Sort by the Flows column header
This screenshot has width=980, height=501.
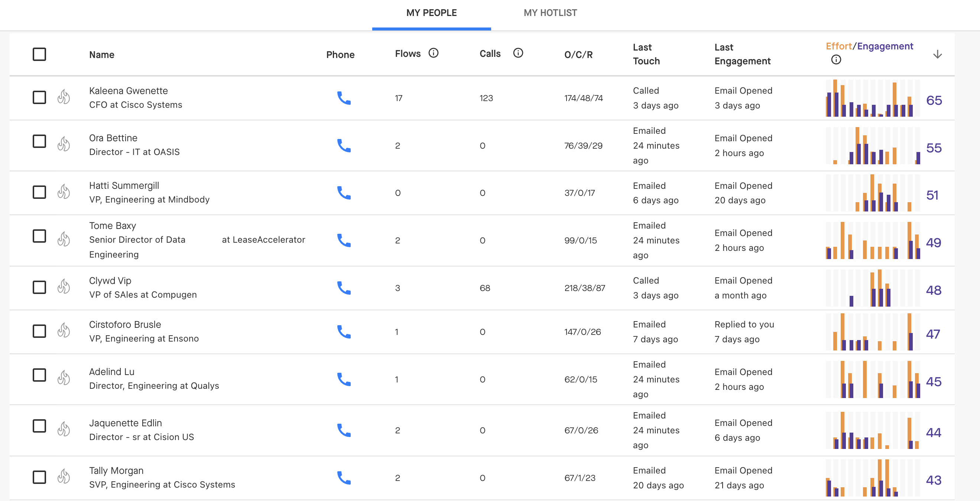click(408, 53)
